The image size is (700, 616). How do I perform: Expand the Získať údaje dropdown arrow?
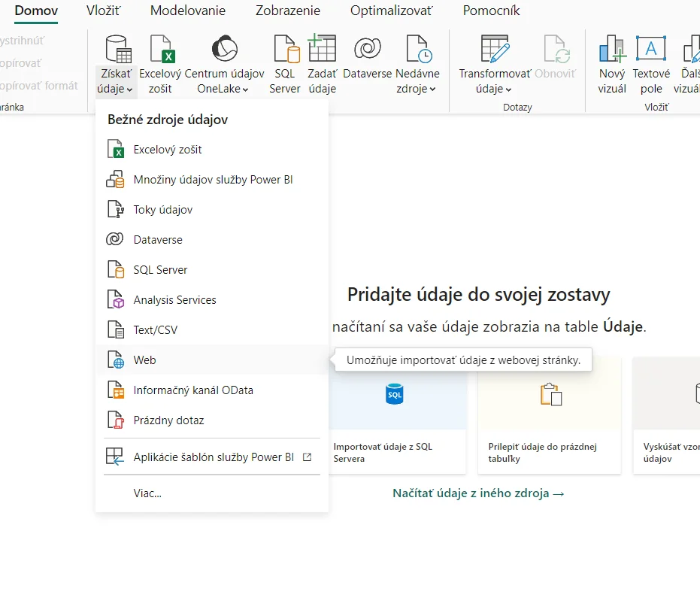click(129, 90)
